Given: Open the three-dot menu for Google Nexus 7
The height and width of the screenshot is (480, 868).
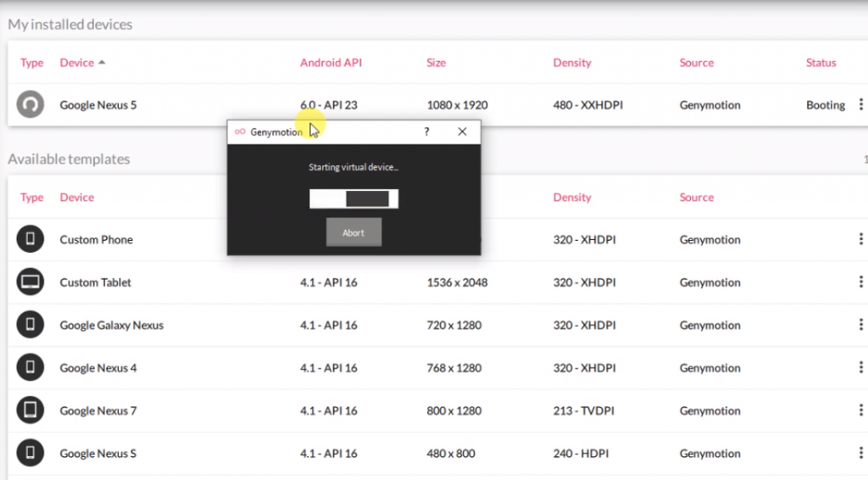Looking at the screenshot, I should [x=860, y=410].
